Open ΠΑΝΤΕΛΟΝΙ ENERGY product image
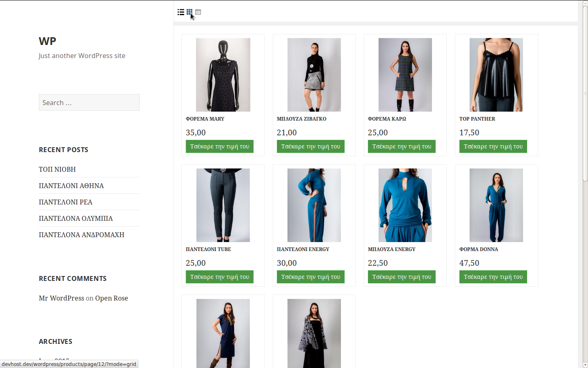Image resolution: width=588 pixels, height=368 pixels. pyautogui.click(x=314, y=205)
